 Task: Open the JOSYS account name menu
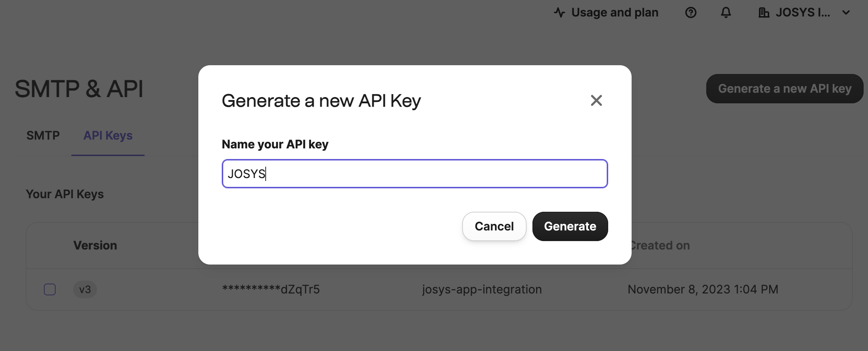(802, 13)
